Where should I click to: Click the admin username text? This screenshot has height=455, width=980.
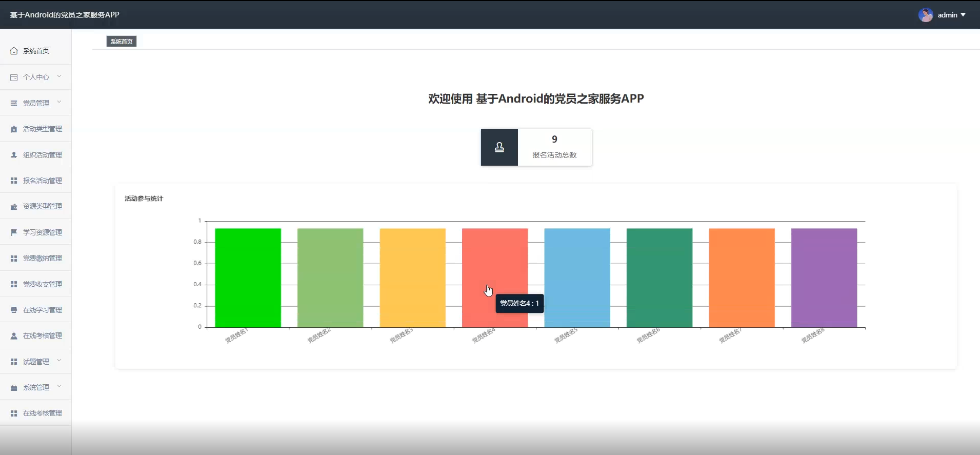947,15
